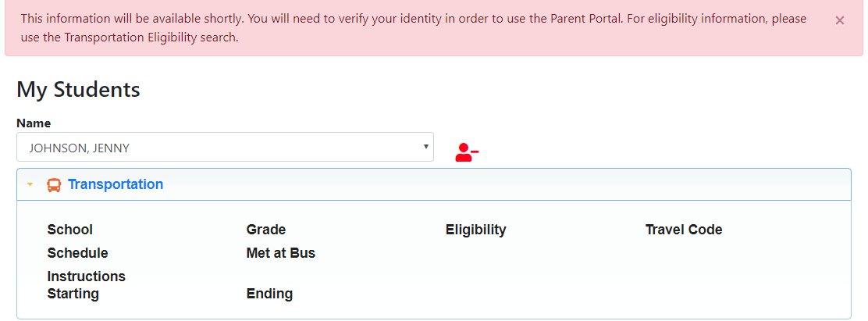Click the Grade field label
This screenshot has height=321, width=868.
point(265,230)
